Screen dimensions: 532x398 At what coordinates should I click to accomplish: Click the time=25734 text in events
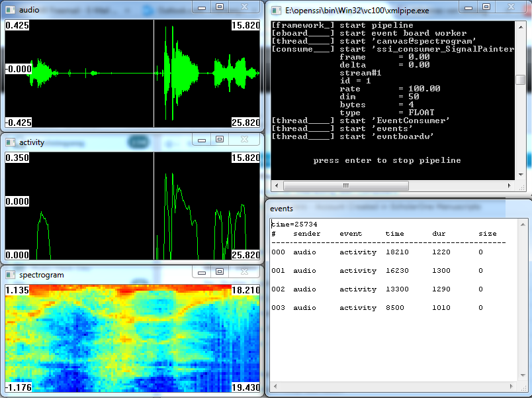click(294, 224)
